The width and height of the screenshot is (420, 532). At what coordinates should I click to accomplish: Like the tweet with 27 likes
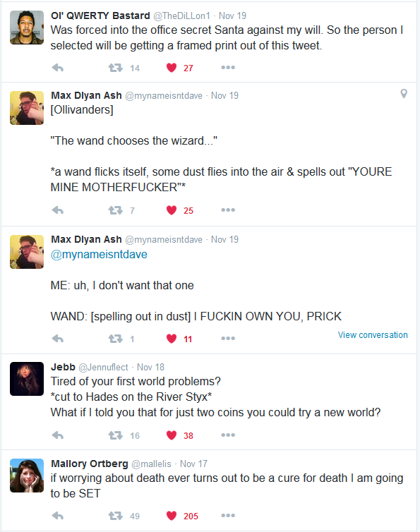pyautogui.click(x=172, y=68)
